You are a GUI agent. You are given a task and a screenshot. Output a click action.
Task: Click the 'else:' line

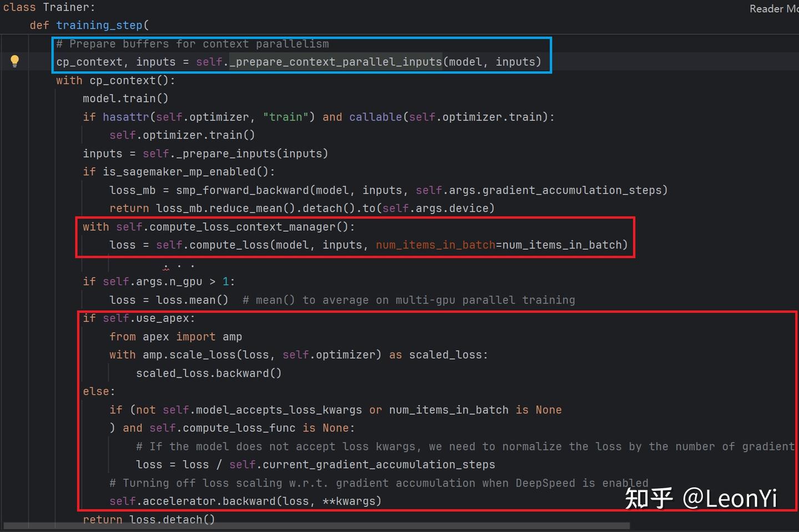click(x=99, y=392)
